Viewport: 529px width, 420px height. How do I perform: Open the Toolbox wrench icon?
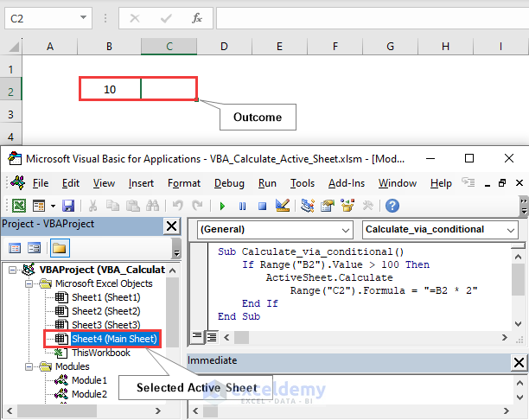367,206
